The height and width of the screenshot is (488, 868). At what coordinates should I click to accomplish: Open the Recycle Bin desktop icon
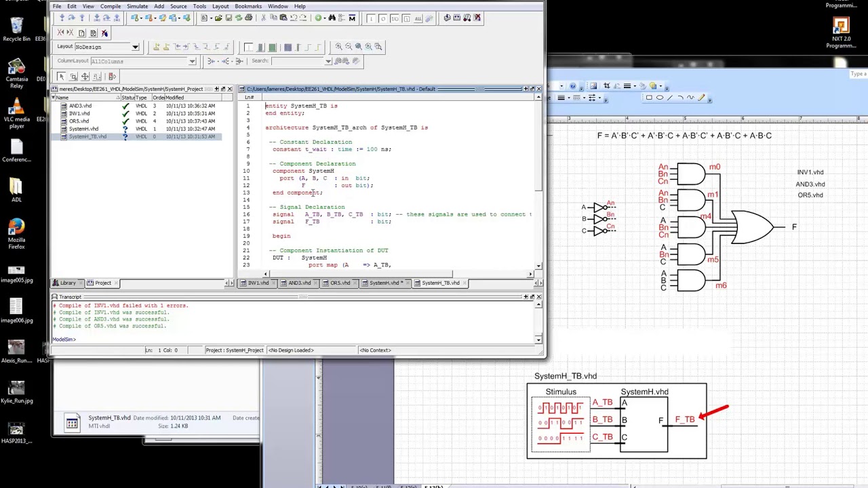[x=16, y=29]
